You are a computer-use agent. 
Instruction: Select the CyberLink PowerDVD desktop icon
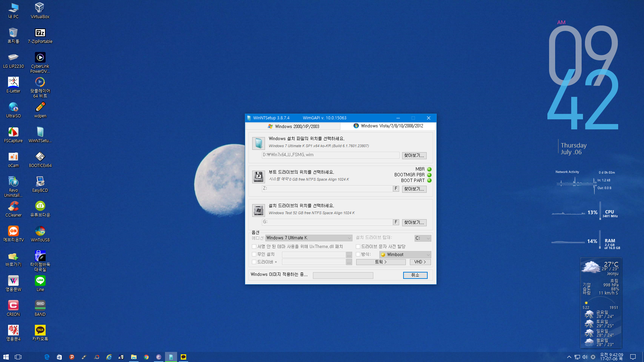[x=40, y=62]
